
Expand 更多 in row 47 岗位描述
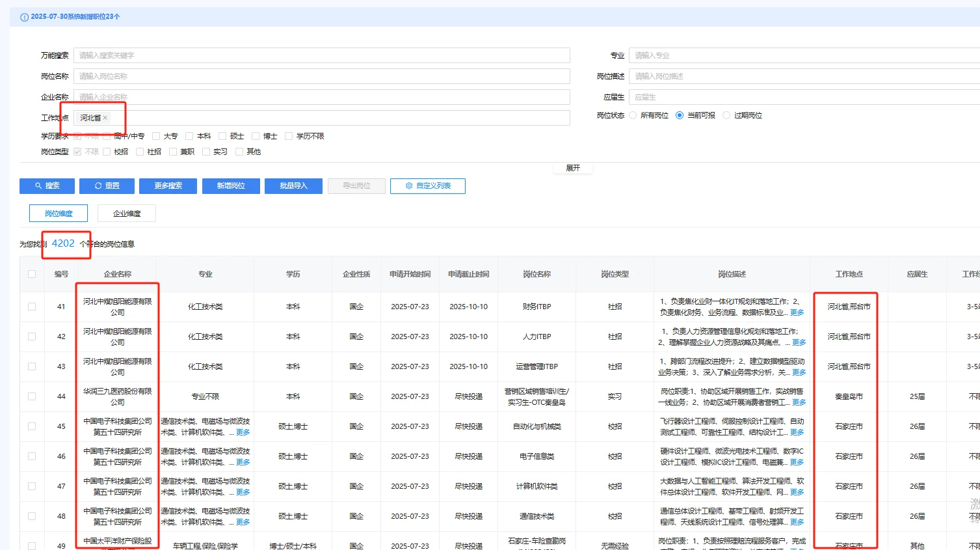pos(797,492)
